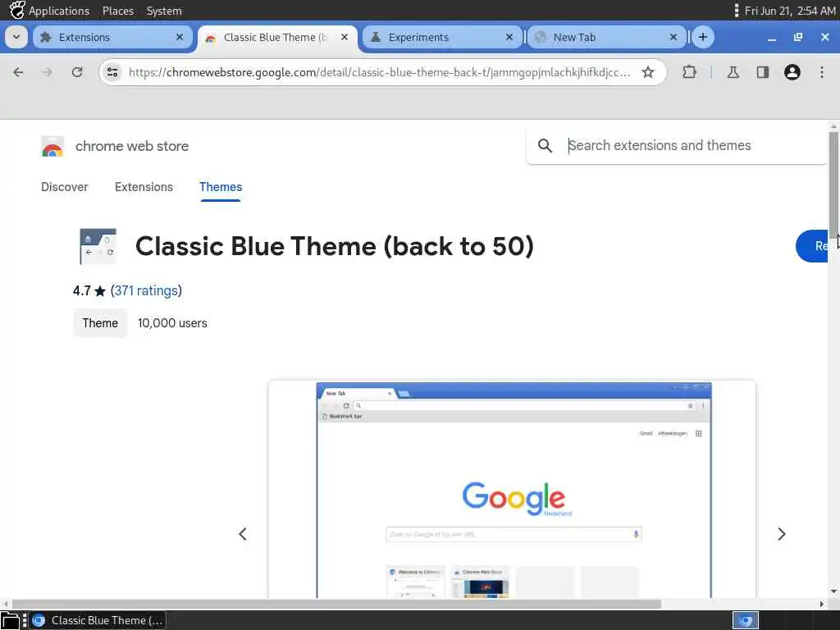
Task: Open site information icon in address bar
Action: click(x=112, y=72)
